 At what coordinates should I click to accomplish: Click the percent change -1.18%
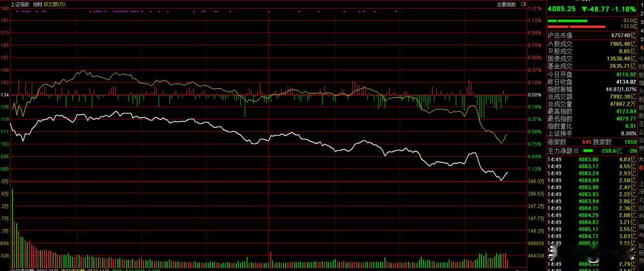623,9
